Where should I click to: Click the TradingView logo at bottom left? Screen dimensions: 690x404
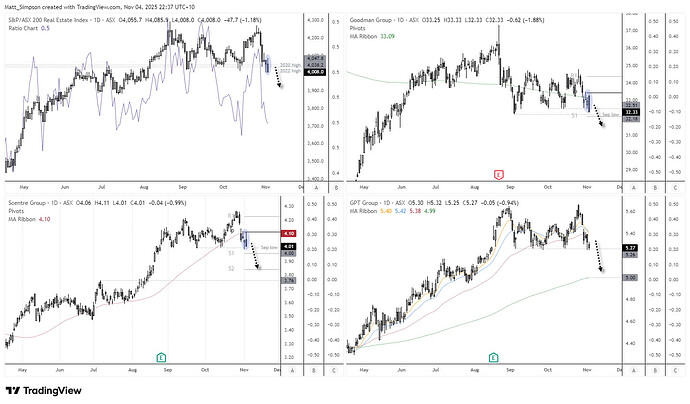pyautogui.click(x=46, y=391)
